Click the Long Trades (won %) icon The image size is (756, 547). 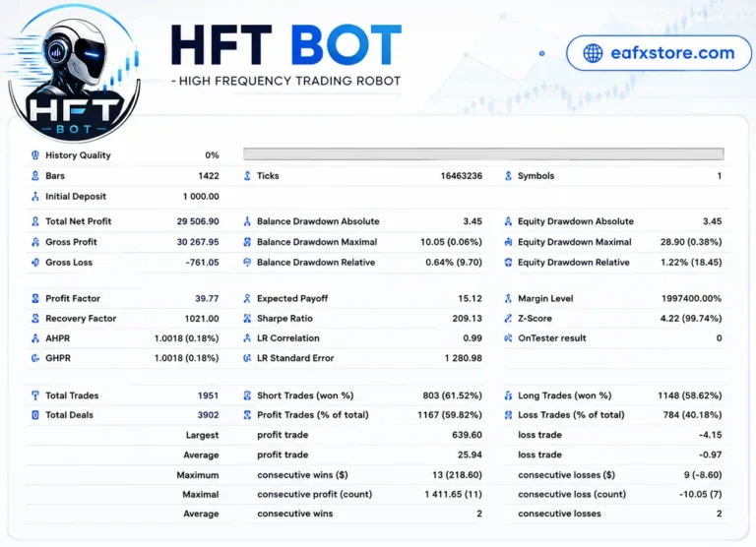[508, 395]
